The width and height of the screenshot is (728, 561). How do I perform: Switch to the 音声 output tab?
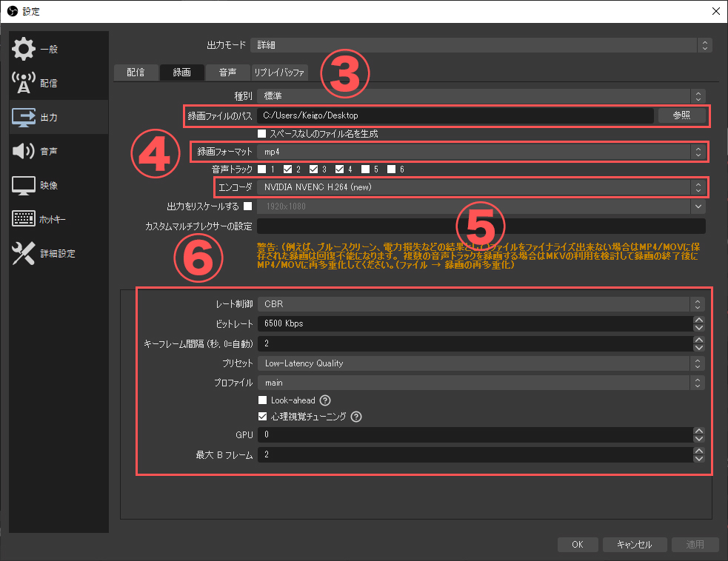click(x=227, y=73)
